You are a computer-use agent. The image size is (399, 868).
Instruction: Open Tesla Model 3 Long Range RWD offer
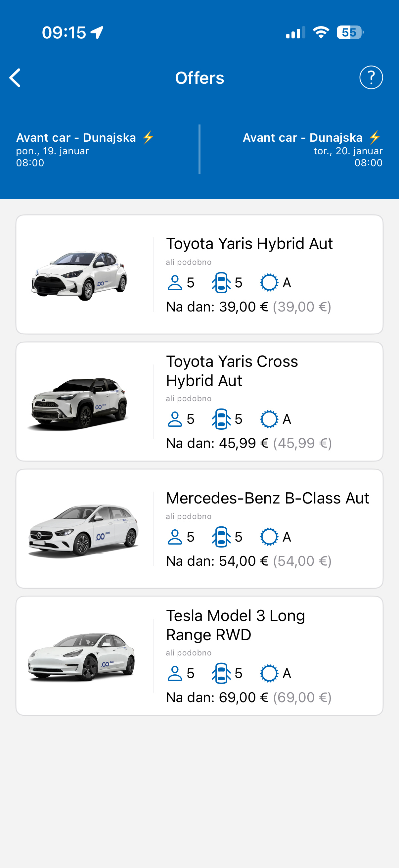235,625
